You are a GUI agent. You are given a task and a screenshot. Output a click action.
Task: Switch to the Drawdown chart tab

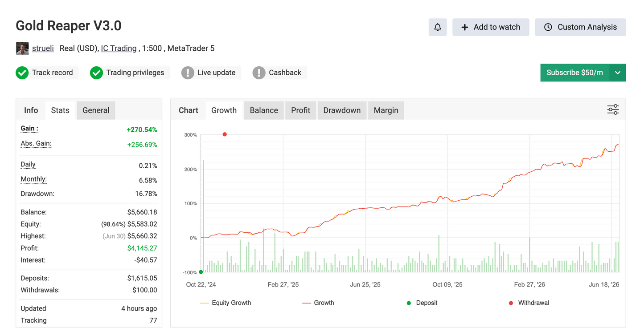pos(342,110)
